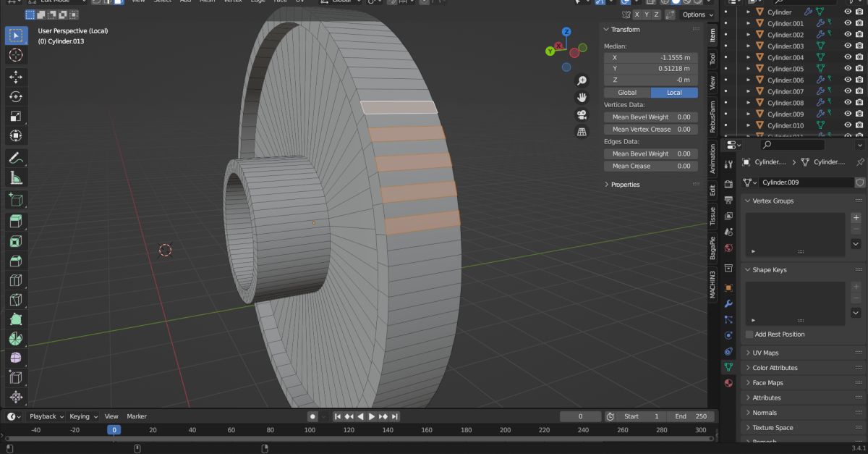Choose the Smooth tool
The image size is (868, 454).
16,358
